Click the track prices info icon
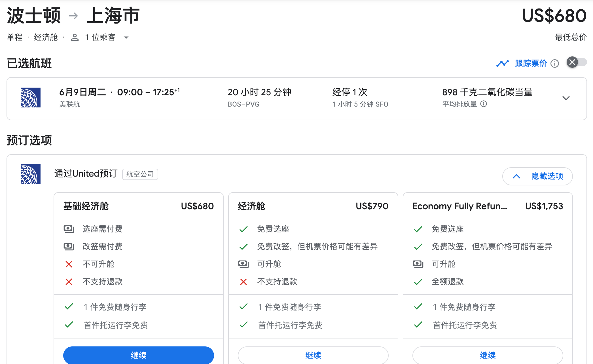The image size is (593, 364). pos(555,64)
